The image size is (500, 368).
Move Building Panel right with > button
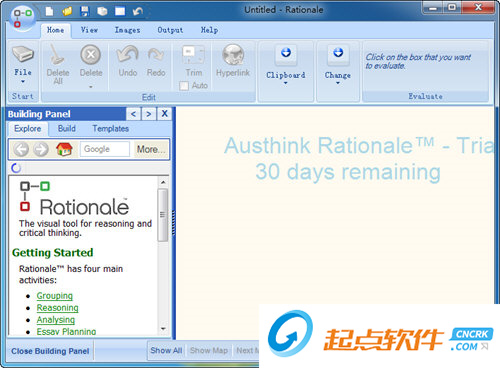point(149,114)
